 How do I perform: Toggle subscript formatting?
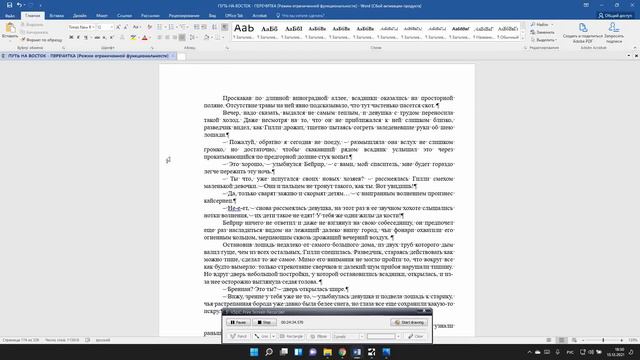(104, 38)
